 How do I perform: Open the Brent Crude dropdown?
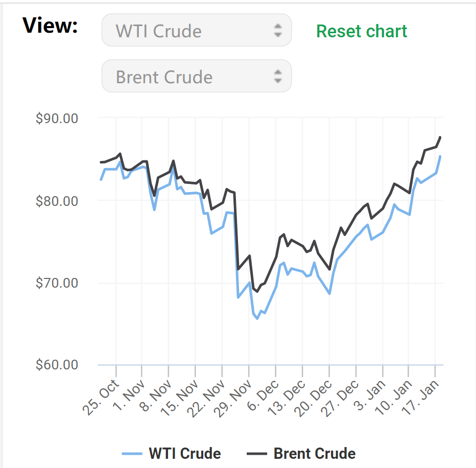(x=196, y=77)
